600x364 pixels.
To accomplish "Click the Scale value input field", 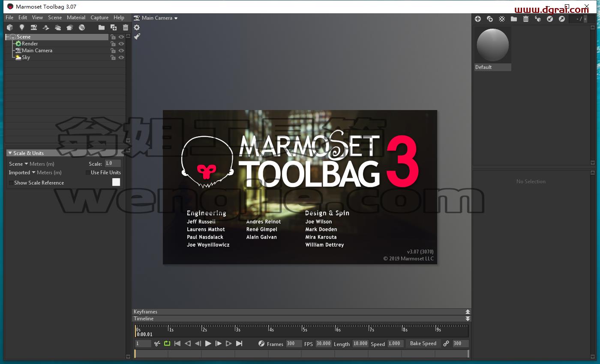I will (x=113, y=164).
